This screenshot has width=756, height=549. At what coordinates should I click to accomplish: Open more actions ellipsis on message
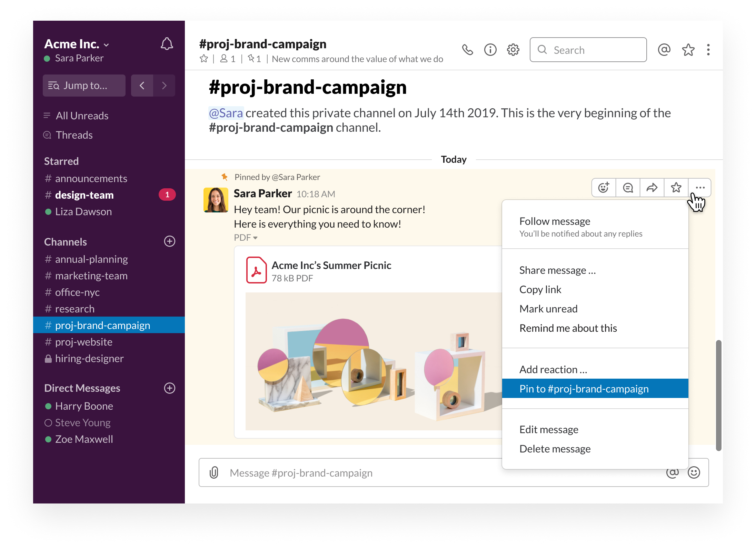click(700, 188)
